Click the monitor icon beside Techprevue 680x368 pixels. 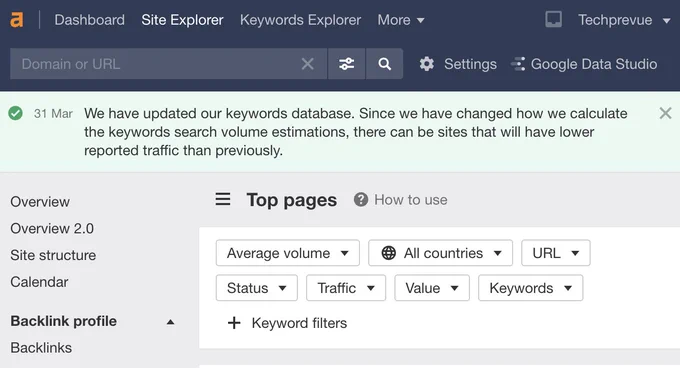click(553, 20)
